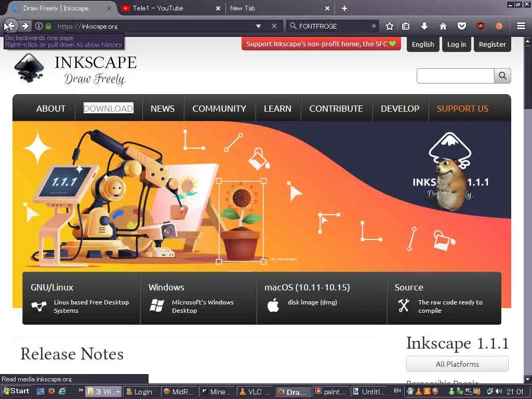The image size is (532, 399).
Task: Open site information icon in address bar
Action: pos(39,26)
